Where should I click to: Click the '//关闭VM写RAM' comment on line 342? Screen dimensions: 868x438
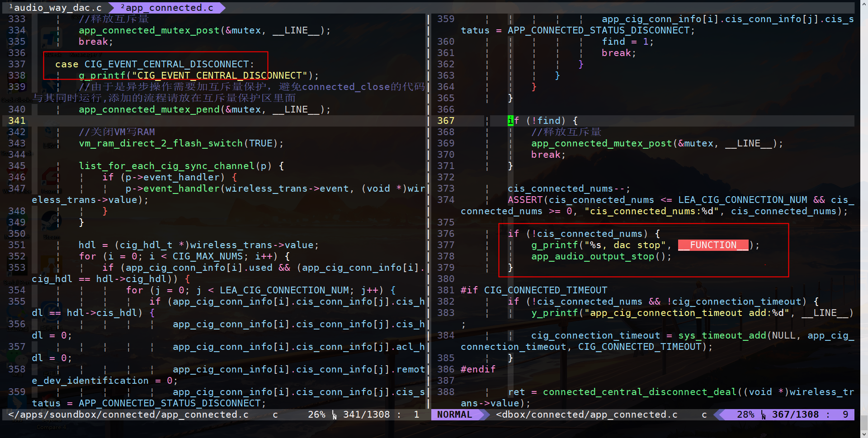click(x=117, y=132)
